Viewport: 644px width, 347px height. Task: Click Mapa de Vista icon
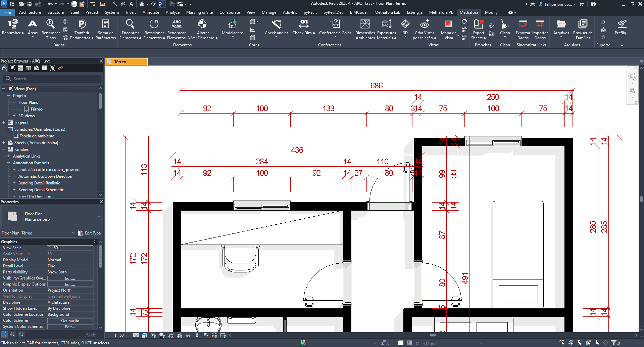[x=448, y=24]
